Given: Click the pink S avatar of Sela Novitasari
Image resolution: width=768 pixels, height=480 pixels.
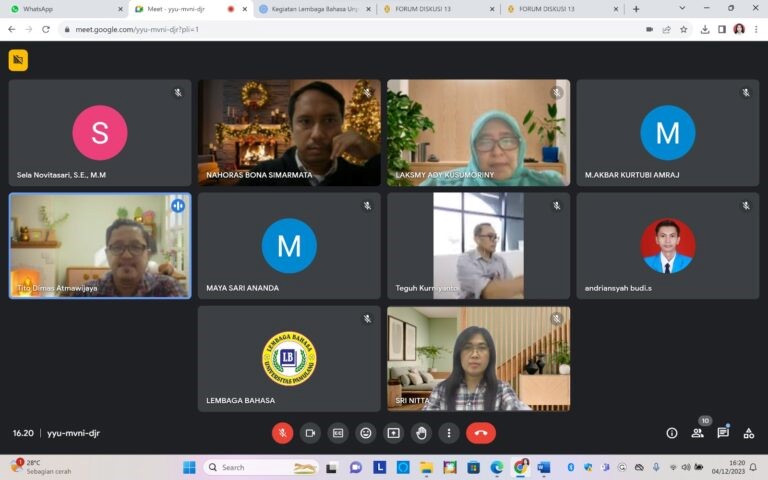Looking at the screenshot, I should [x=100, y=132].
